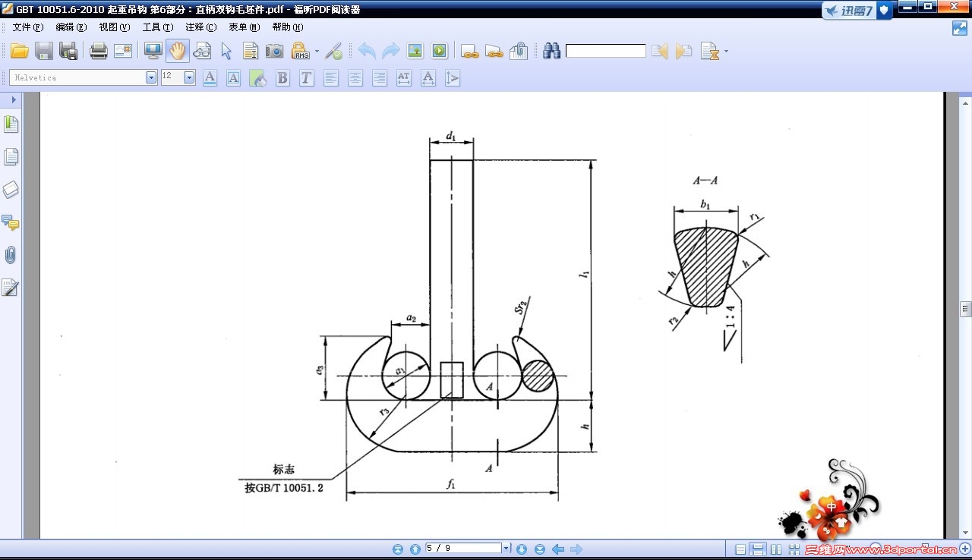The image size is (972, 560).
Task: Click the paperclip attach file icon
Action: click(x=519, y=51)
